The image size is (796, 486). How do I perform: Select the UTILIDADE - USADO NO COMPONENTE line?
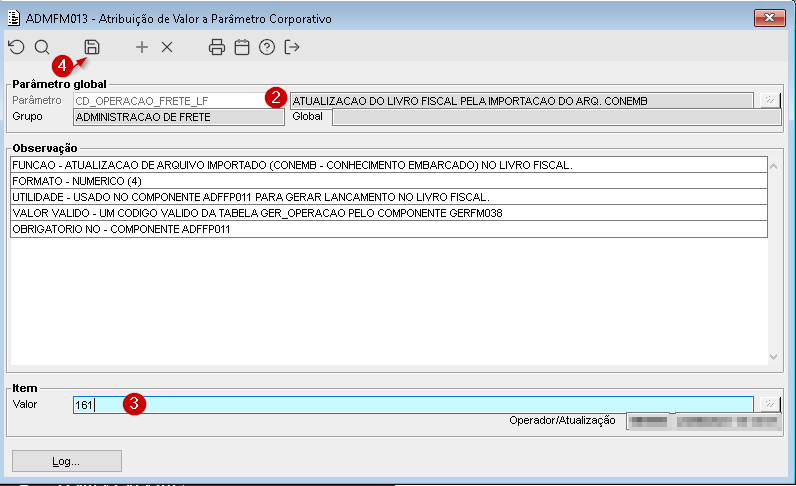click(x=389, y=197)
